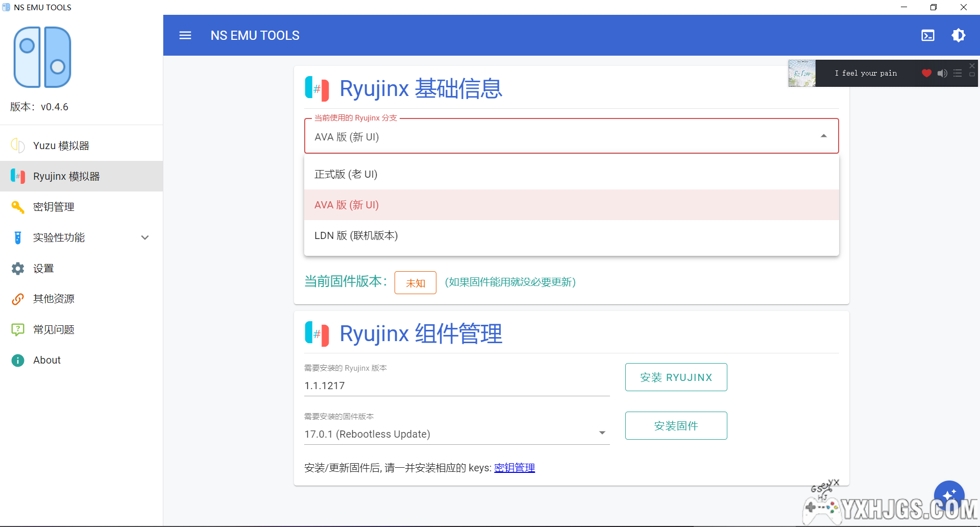Click the album art thumbnail
The width and height of the screenshot is (980, 527).
(x=801, y=73)
